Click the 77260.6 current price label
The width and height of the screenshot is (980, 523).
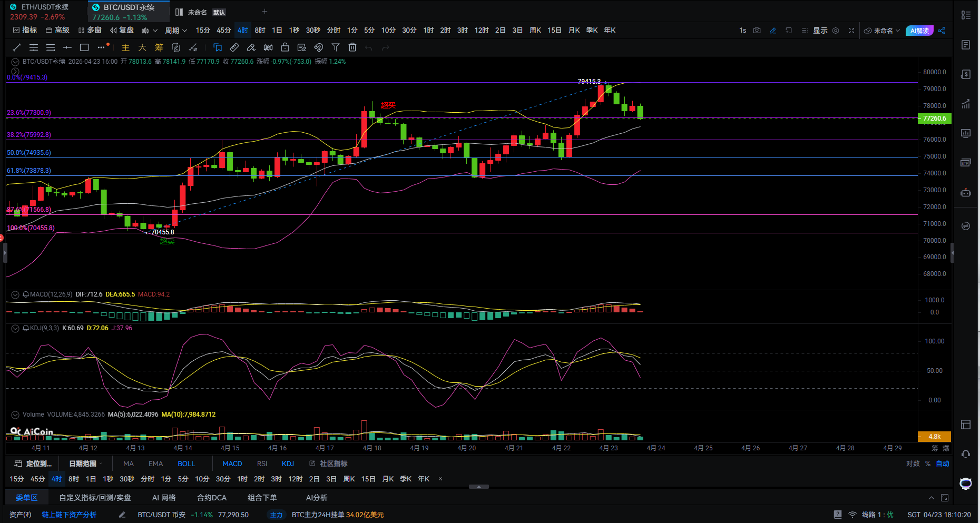click(934, 119)
